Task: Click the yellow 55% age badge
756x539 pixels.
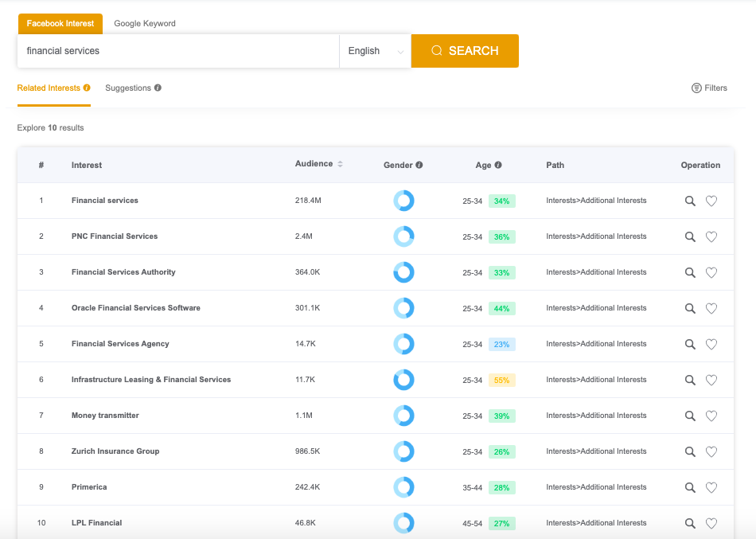Action: pyautogui.click(x=502, y=380)
